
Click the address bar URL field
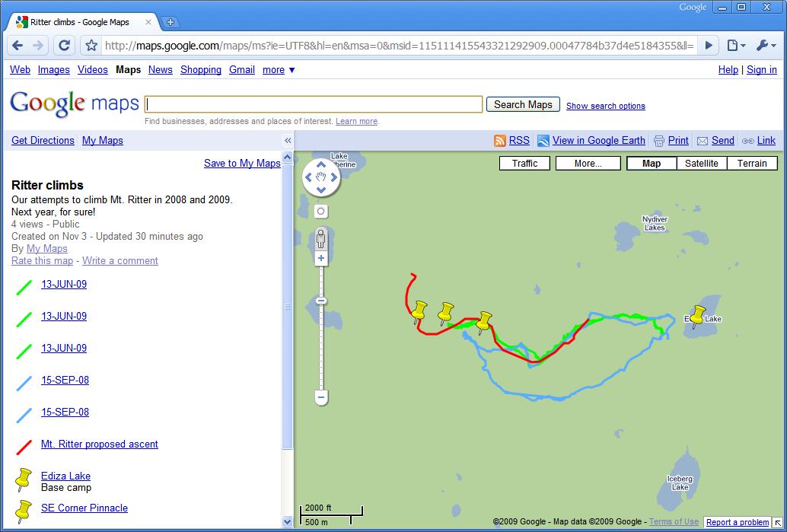pyautogui.click(x=399, y=46)
